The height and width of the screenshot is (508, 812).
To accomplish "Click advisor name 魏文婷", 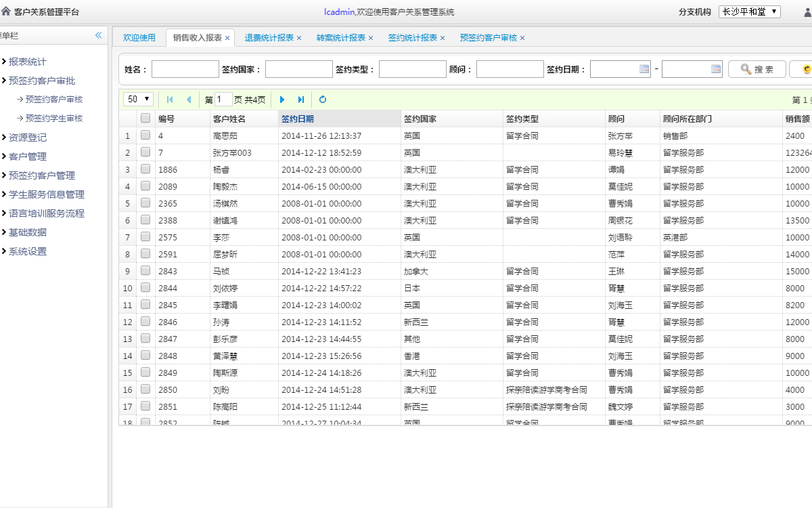I will click(x=621, y=406).
